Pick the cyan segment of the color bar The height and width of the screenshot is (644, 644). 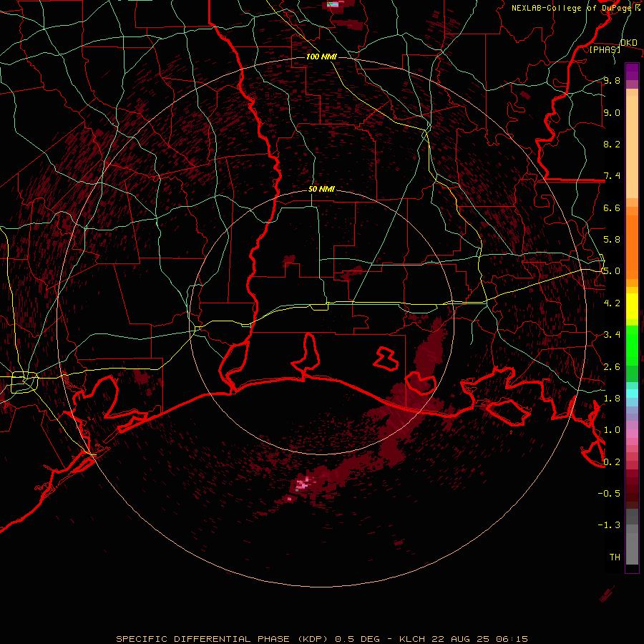pyautogui.click(x=632, y=394)
